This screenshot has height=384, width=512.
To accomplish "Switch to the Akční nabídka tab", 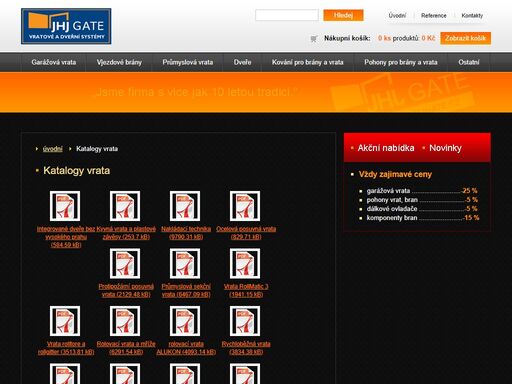I will coord(386,148).
